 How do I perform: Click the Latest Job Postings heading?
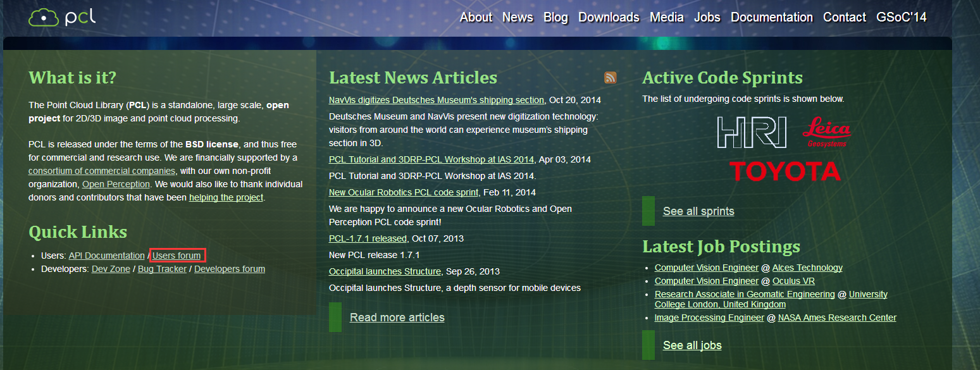(x=721, y=247)
